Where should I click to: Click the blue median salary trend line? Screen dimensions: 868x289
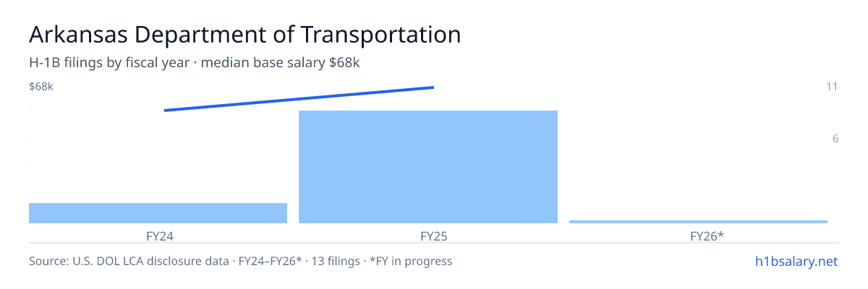click(299, 99)
